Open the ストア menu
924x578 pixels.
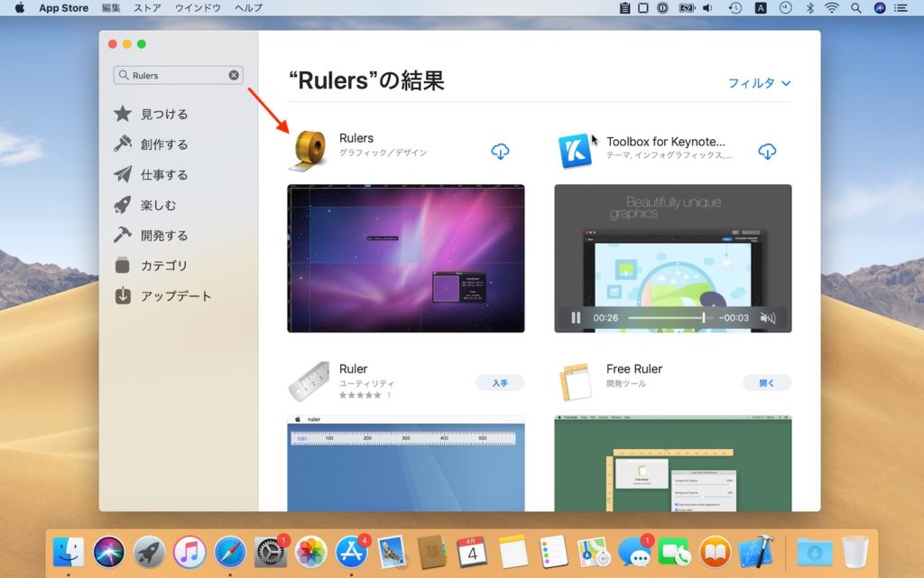[x=146, y=8]
